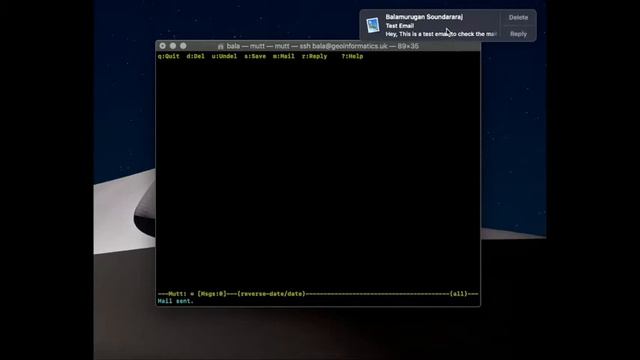Click the m:Mail hint in mutt
Image resolution: width=640 pixels, height=360 pixels.
pyautogui.click(x=284, y=56)
